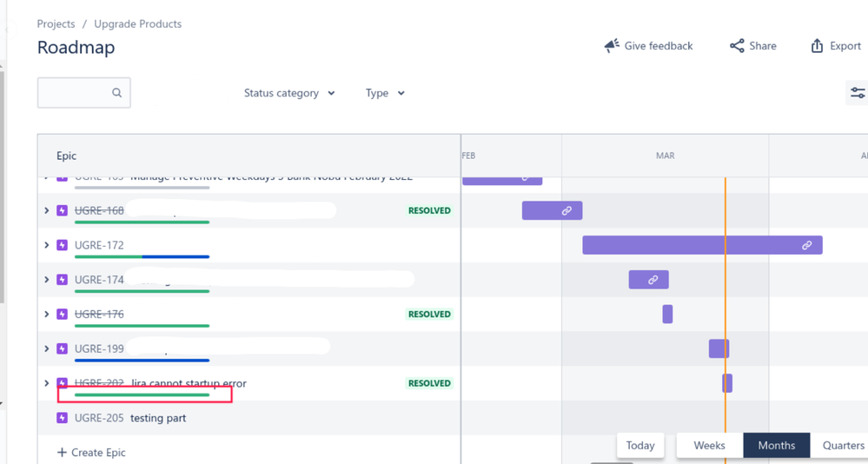Click inside the roadmap search field
The image size is (868, 464).
(84, 92)
